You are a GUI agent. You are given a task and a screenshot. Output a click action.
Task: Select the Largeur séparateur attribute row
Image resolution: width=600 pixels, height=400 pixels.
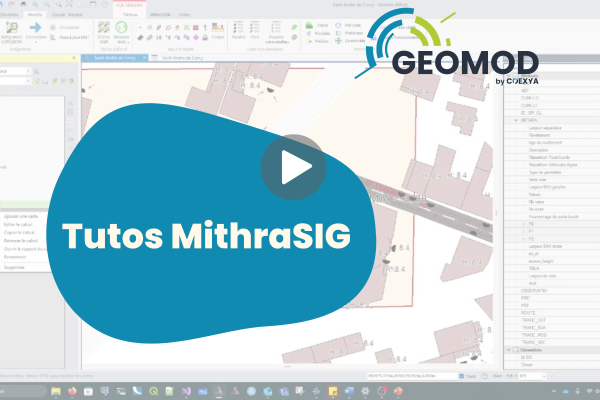(x=552, y=128)
